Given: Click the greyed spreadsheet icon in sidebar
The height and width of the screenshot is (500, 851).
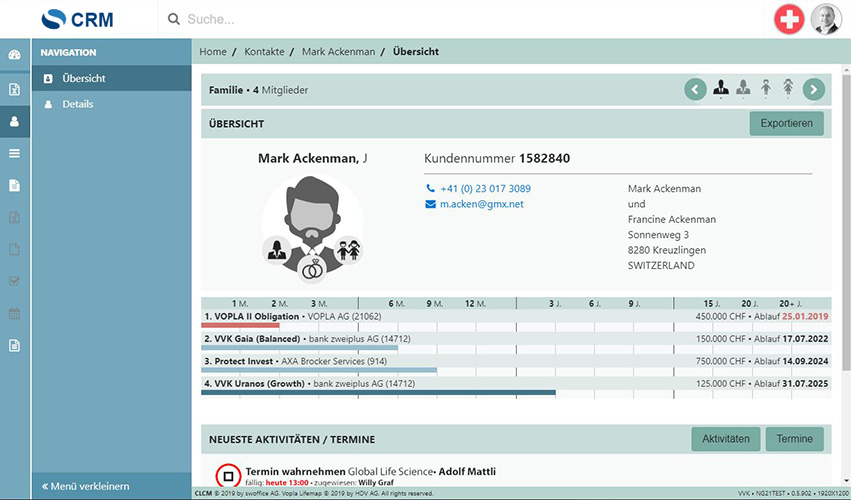Looking at the screenshot, I should point(15,218).
